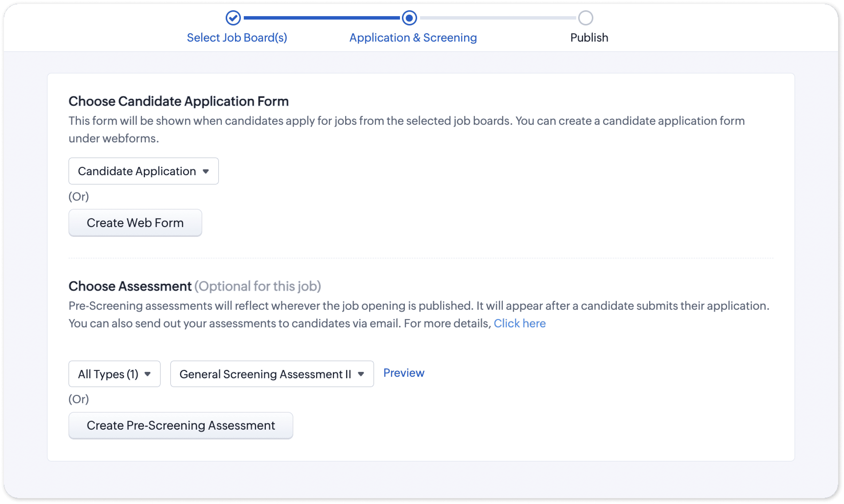The height and width of the screenshot is (504, 844).
Task: Click the gray incomplete progress bar segment
Action: [x=497, y=18]
